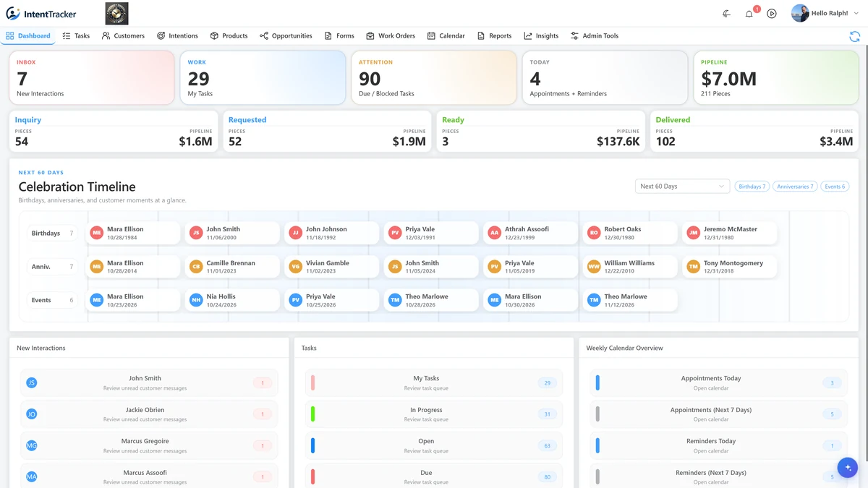The height and width of the screenshot is (488, 868).
Task: Click Tony Montogomery anniversary 12/31/2018
Action: [x=730, y=267]
